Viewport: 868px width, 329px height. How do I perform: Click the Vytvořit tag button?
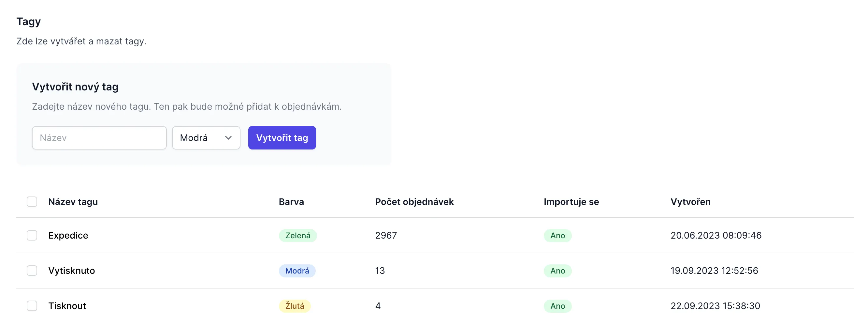[282, 137]
